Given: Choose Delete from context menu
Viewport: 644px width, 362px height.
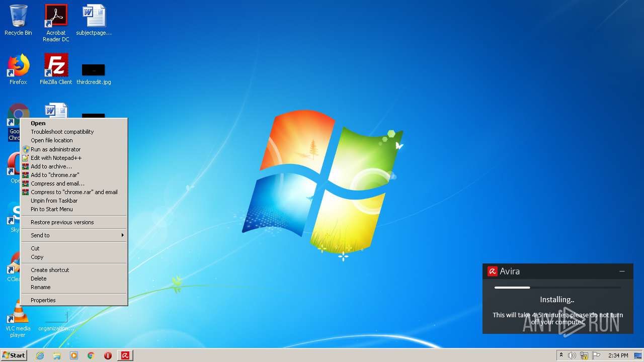Looking at the screenshot, I should [74, 279].
